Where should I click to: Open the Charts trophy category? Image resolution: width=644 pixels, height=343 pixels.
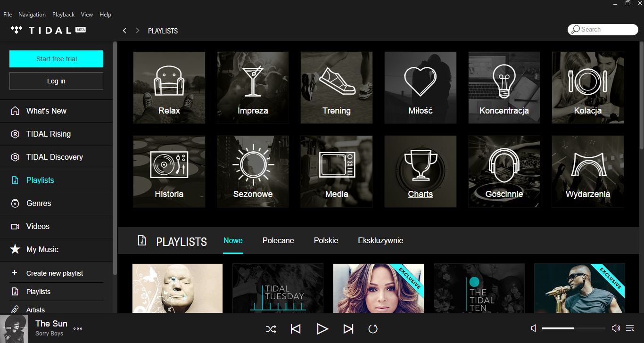pos(421,171)
